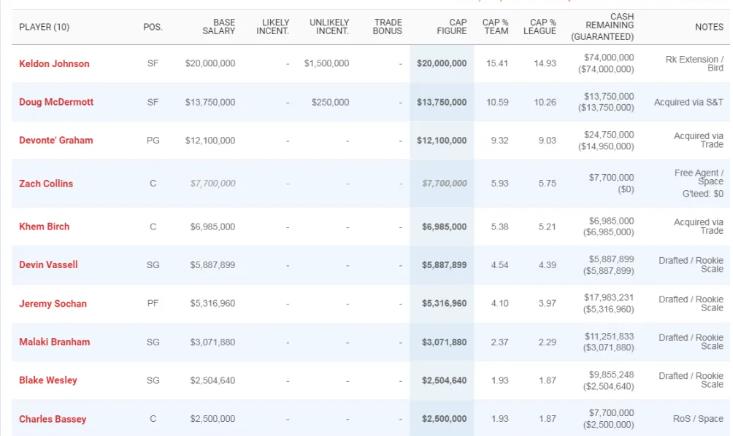Image resolution: width=733 pixels, height=436 pixels.
Task: Open Malaki Branham player link
Action: pos(54,342)
